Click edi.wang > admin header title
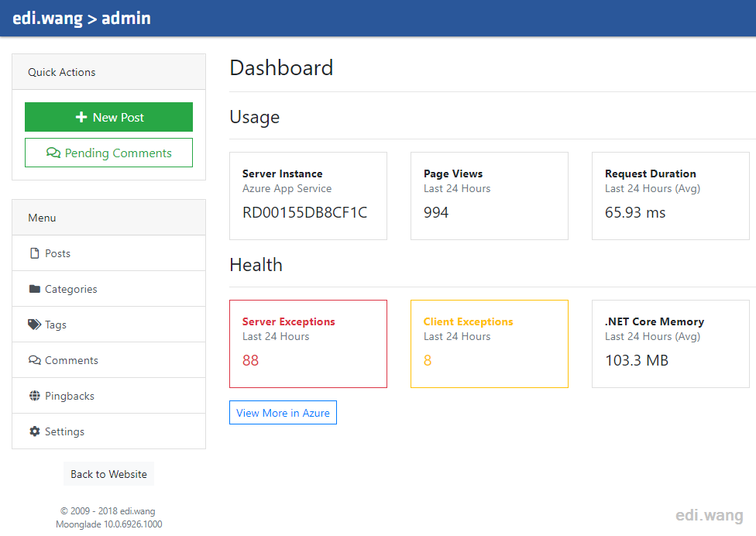 click(x=81, y=19)
